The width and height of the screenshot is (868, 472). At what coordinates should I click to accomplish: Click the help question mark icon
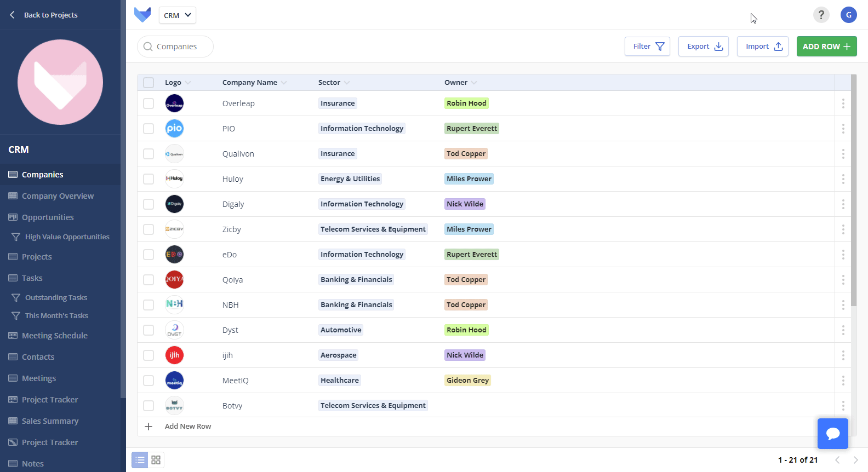pos(821,15)
